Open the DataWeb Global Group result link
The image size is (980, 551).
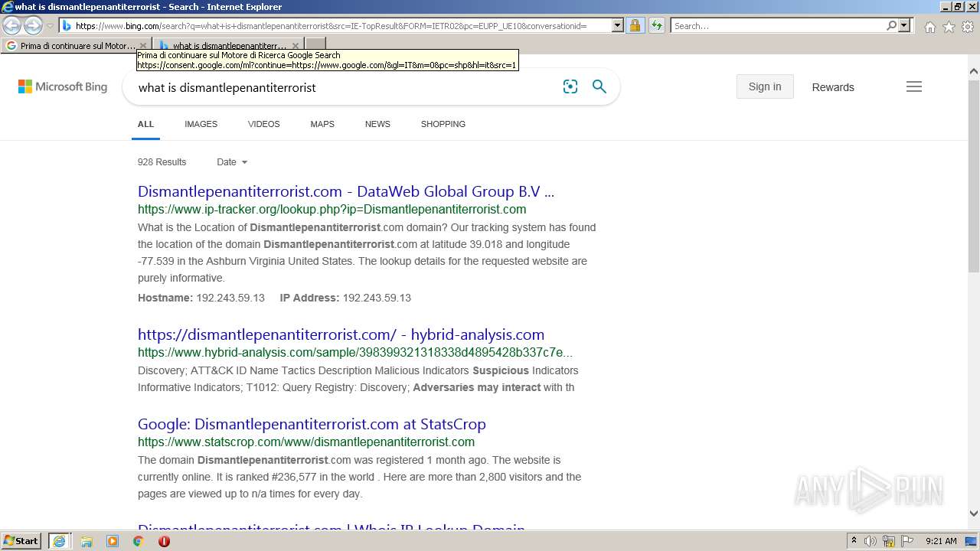[346, 191]
